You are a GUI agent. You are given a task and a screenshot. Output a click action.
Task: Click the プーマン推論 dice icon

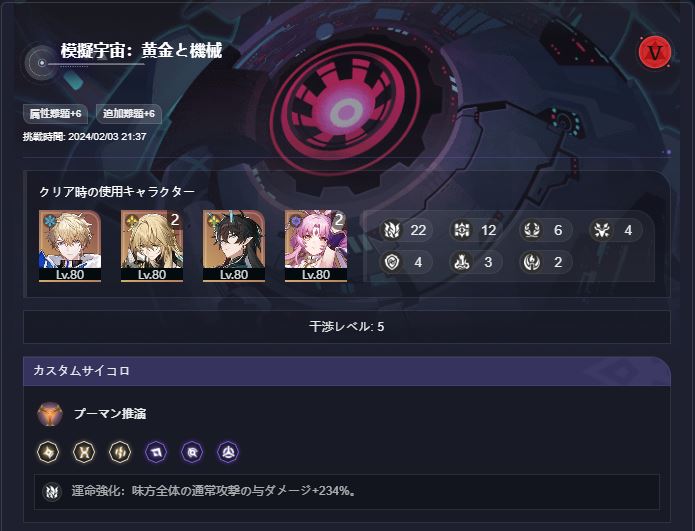coord(50,414)
